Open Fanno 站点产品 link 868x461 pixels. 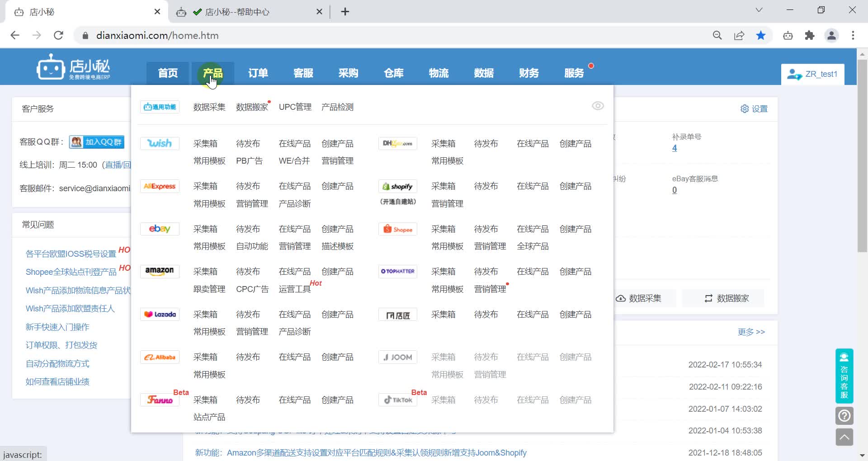pos(209,417)
